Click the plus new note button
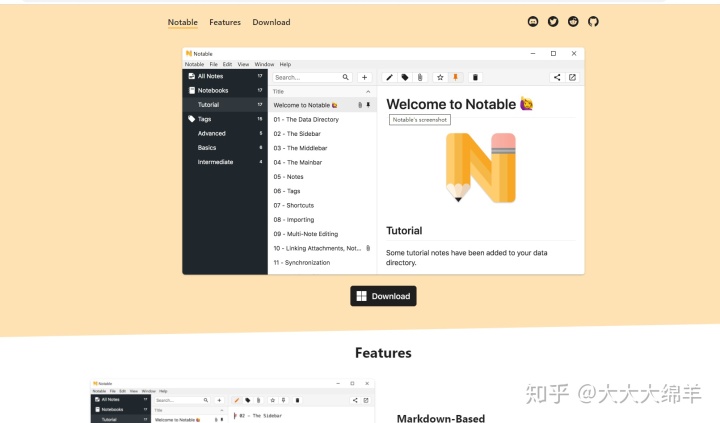 click(x=365, y=77)
